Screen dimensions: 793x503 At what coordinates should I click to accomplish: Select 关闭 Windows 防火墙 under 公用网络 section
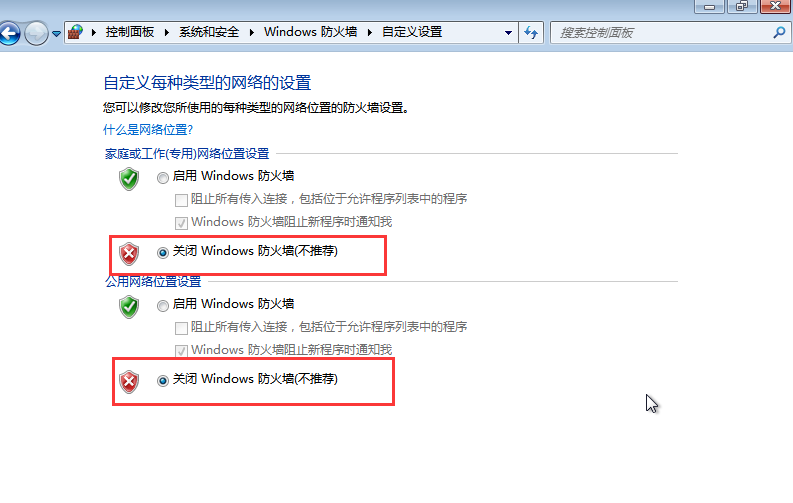tap(163, 380)
